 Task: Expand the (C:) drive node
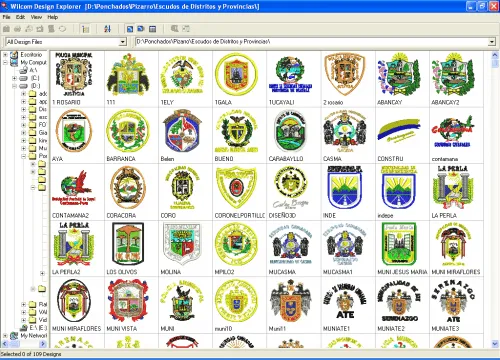click(x=14, y=78)
